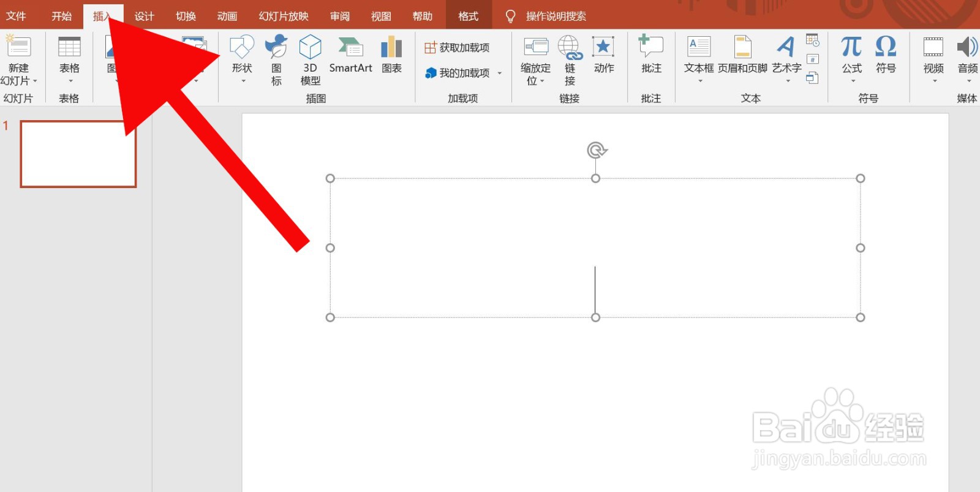Click the slide number icon
This screenshot has height=492, width=980.
812,59
